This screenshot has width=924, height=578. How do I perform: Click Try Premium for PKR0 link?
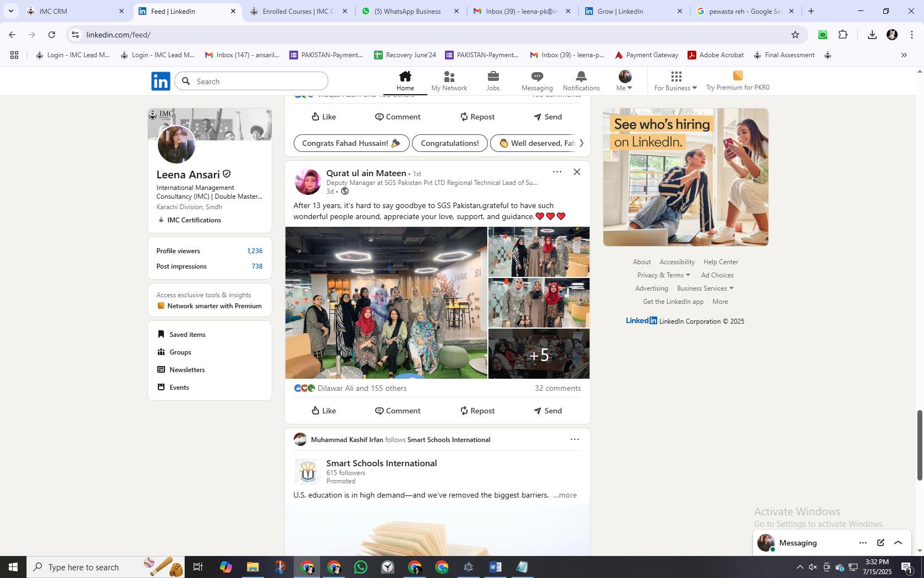738,81
